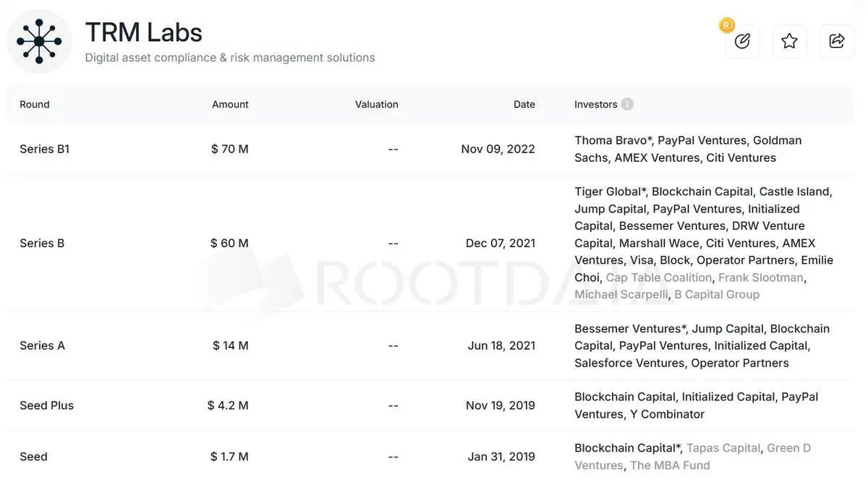Click the company description tagline

(230, 58)
